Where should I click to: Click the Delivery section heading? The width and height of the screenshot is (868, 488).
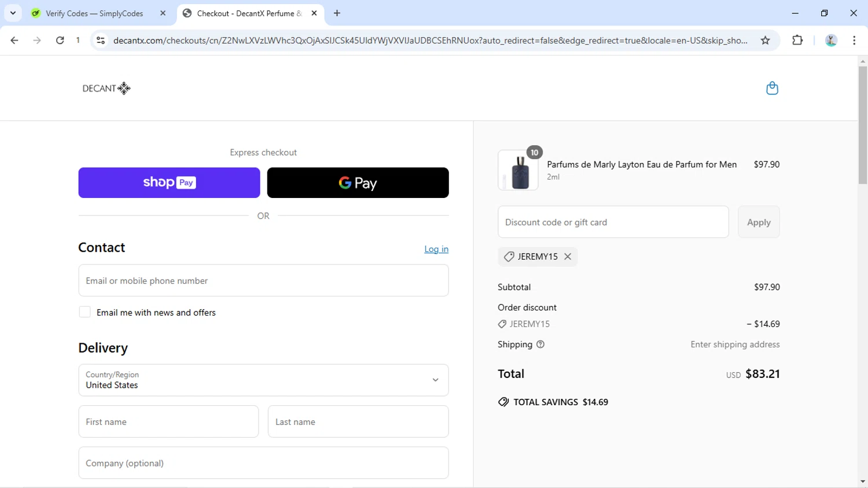103,348
